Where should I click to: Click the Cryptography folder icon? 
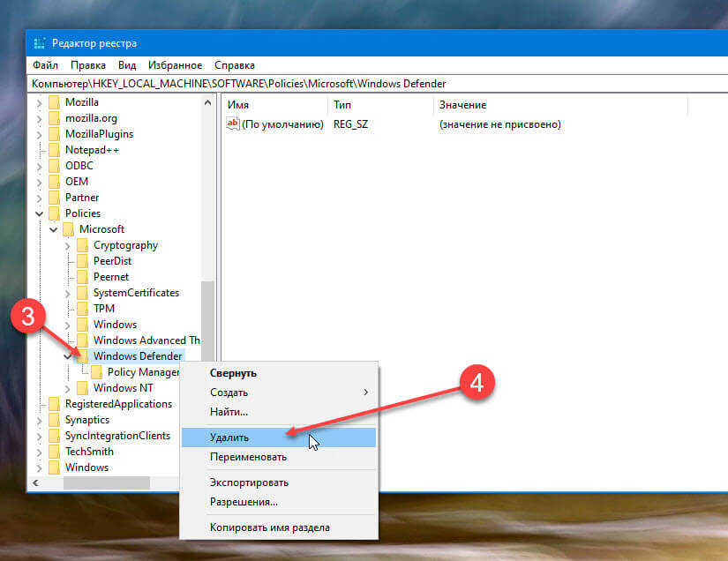coord(82,245)
